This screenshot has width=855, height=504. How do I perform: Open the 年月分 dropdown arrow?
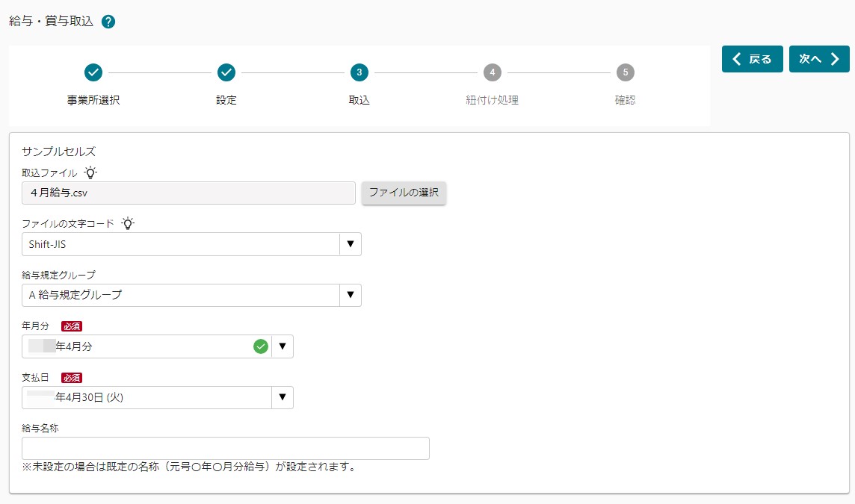pos(283,346)
